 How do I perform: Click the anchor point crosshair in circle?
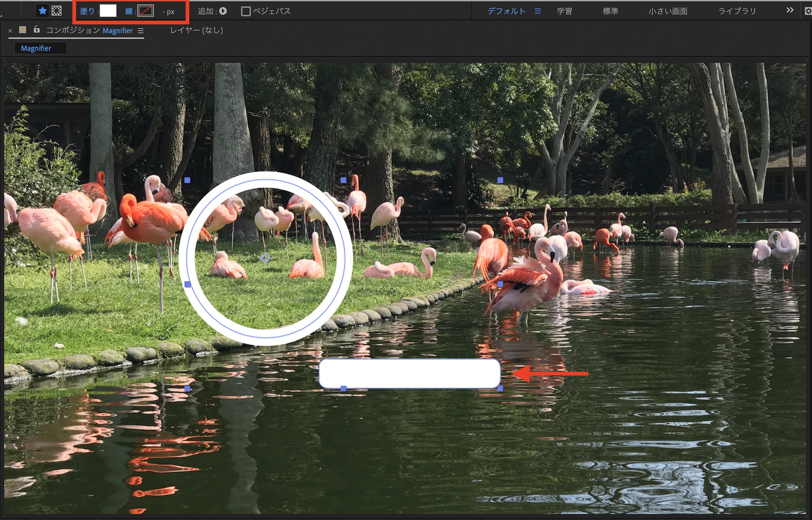click(265, 258)
